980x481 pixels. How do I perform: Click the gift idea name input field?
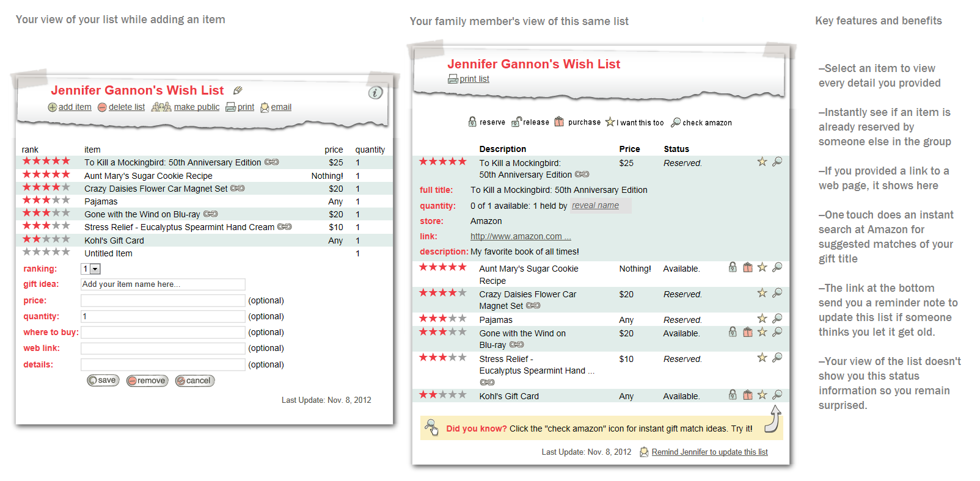pyautogui.click(x=163, y=284)
